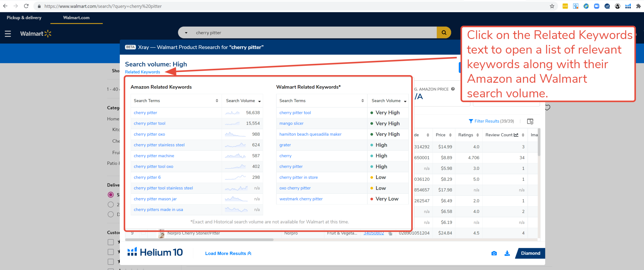Screen dimensions: 644x270
Task: Check the first customer rating checkbox
Action: click(111, 242)
